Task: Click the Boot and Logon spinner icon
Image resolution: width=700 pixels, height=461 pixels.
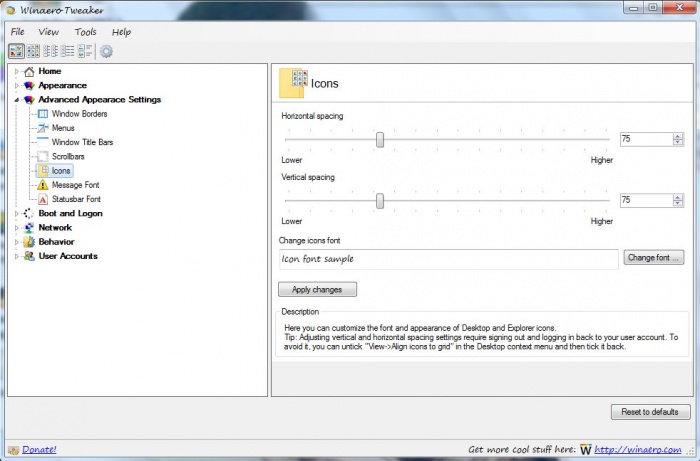Action: (x=29, y=213)
